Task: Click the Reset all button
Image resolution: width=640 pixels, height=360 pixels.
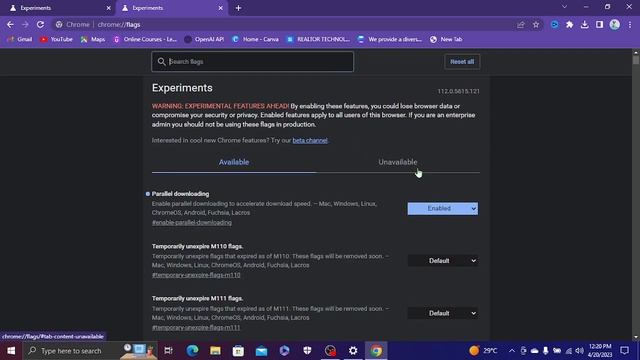Action: tap(462, 62)
